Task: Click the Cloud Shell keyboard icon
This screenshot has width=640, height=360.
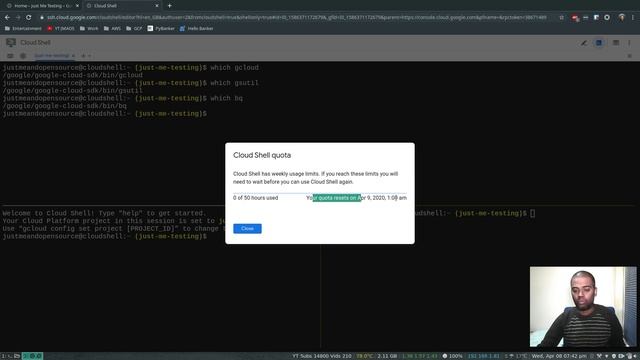Action: click(x=10, y=56)
